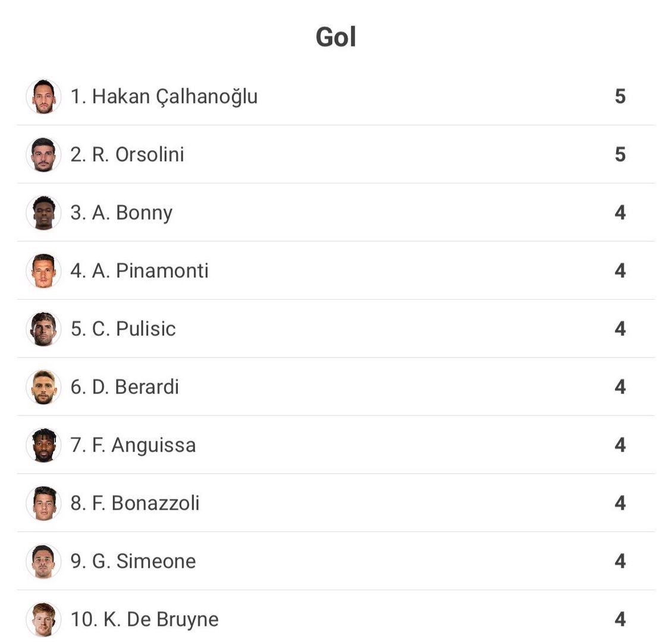This screenshot has height=642, width=672.
Task: Click the name "2. R. Orsolini"
Action: click(x=127, y=155)
